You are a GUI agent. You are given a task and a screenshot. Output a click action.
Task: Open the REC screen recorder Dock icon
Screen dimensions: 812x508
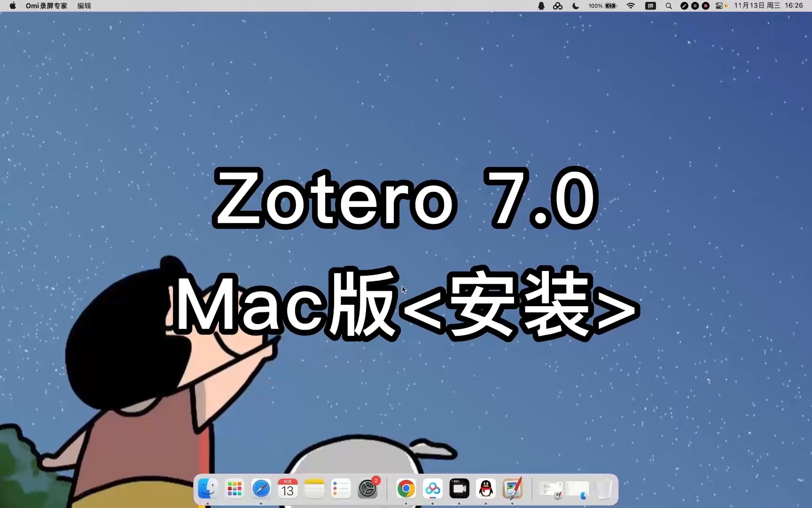[x=459, y=489]
